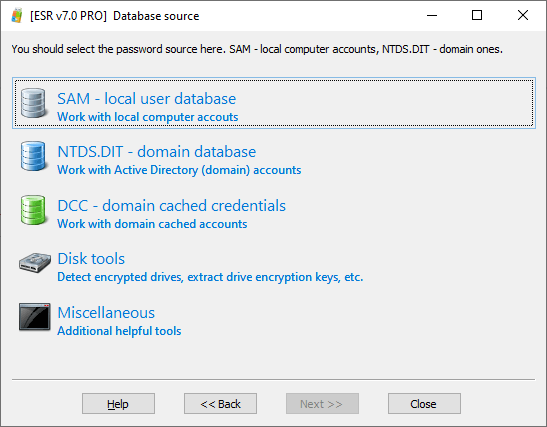547x427 pixels.
Task: Click the green DCC database icon
Action: click(x=33, y=210)
